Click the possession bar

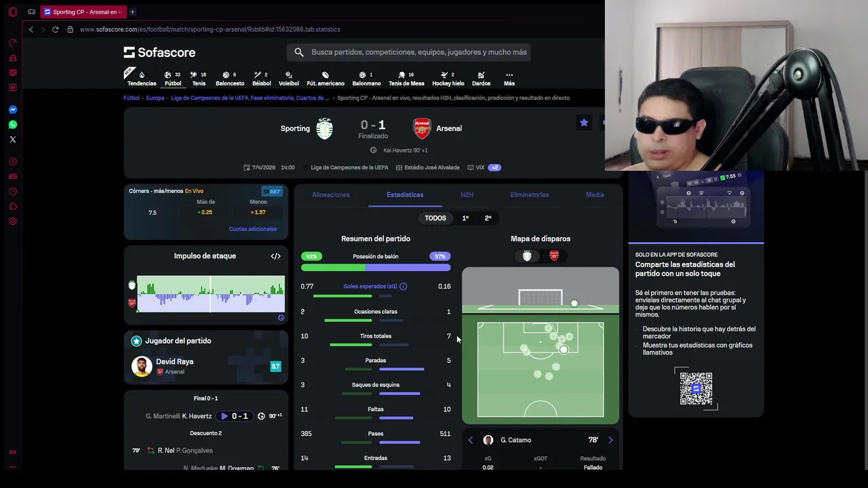click(376, 267)
